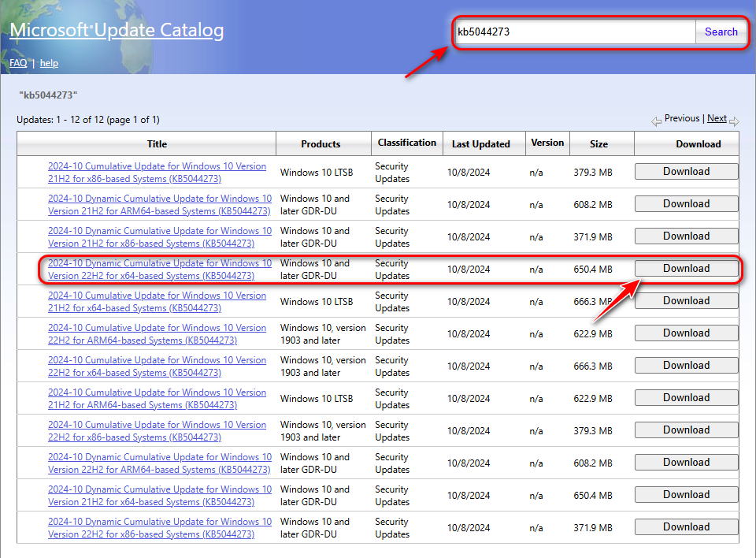Open the FAQ link
The width and height of the screenshot is (756, 558).
point(18,63)
